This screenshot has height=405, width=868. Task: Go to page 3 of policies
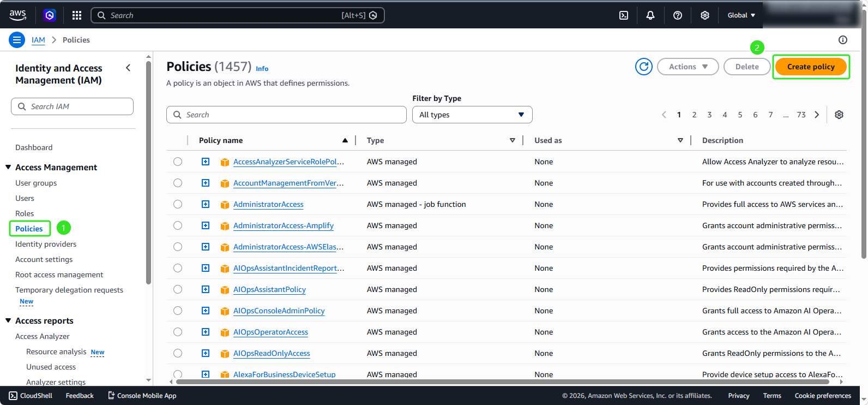coord(709,115)
